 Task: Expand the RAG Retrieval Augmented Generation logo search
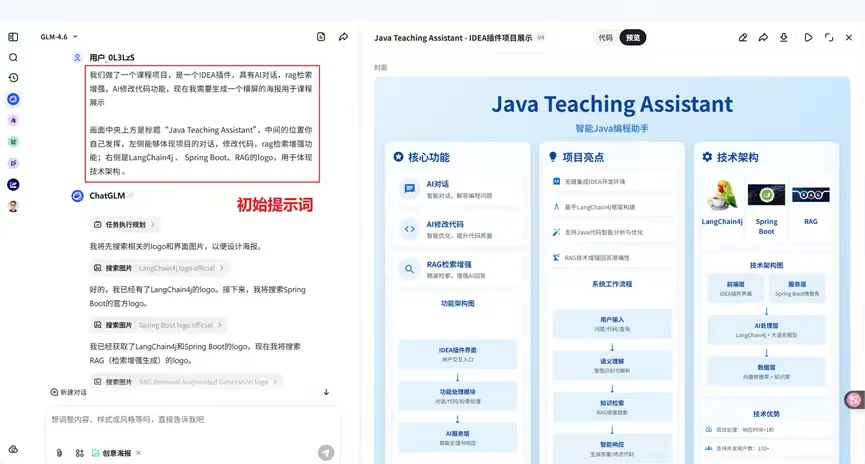coord(186,382)
